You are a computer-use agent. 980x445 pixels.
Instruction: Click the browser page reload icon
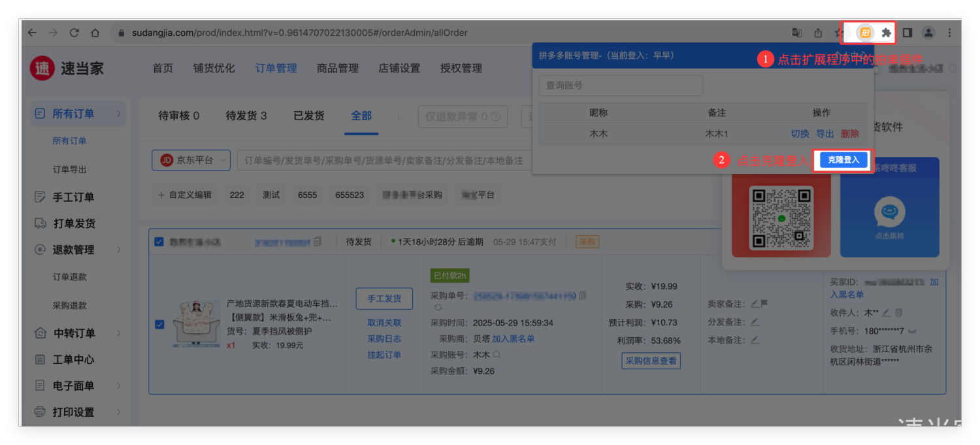point(74,33)
